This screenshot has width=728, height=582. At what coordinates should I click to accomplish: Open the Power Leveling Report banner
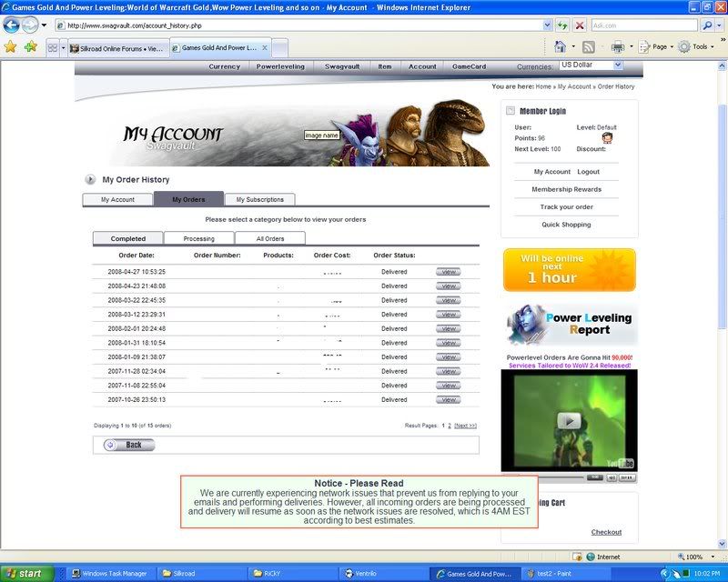click(x=571, y=324)
